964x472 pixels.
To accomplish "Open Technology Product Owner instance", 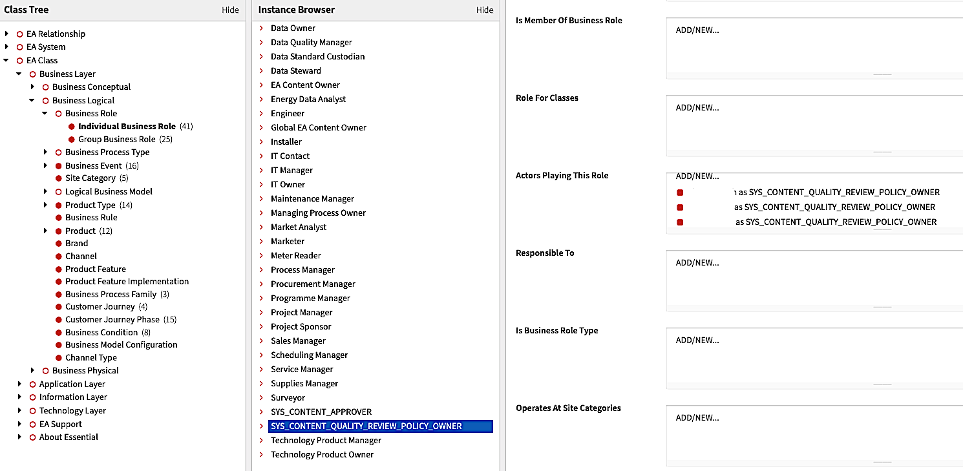I will pos(322,454).
